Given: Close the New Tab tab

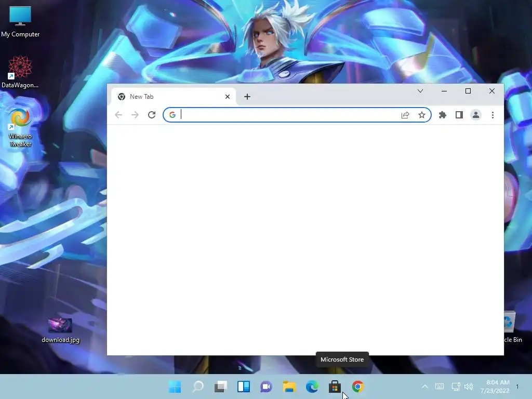Looking at the screenshot, I should (x=228, y=97).
